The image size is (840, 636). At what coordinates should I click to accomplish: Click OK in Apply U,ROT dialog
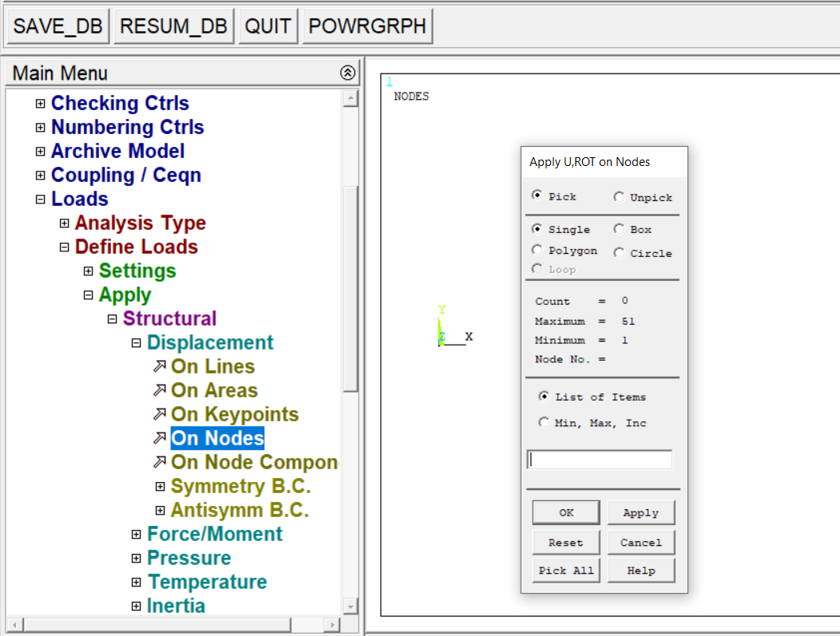[x=566, y=513]
